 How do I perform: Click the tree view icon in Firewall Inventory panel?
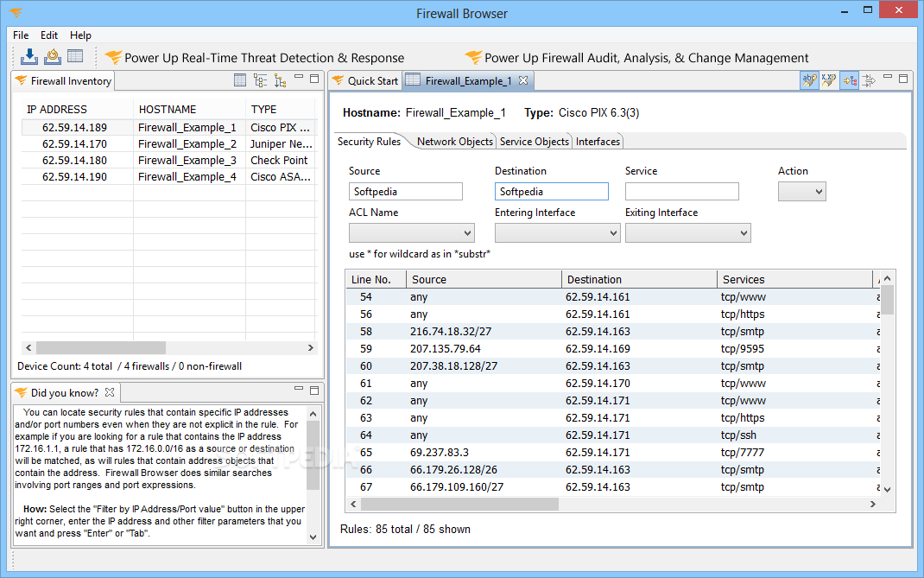click(260, 80)
